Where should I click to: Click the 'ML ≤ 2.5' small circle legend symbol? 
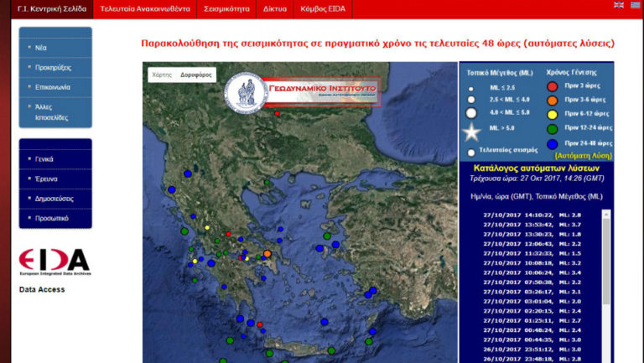tap(471, 89)
